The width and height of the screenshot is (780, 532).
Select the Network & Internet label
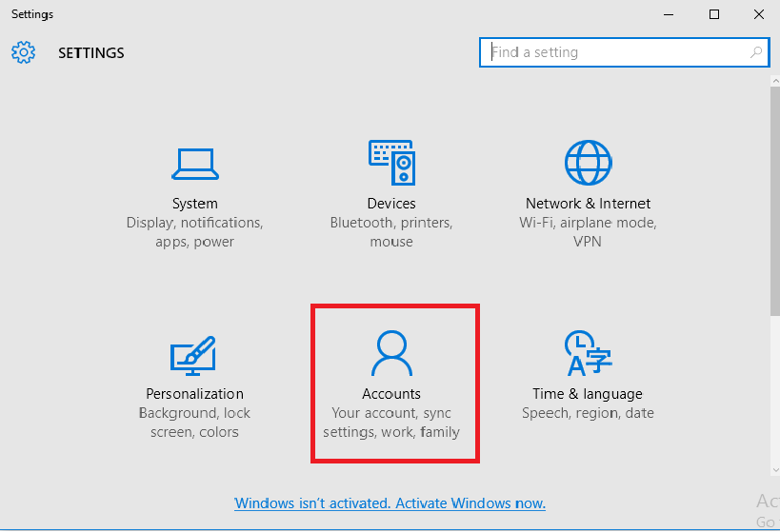point(588,204)
